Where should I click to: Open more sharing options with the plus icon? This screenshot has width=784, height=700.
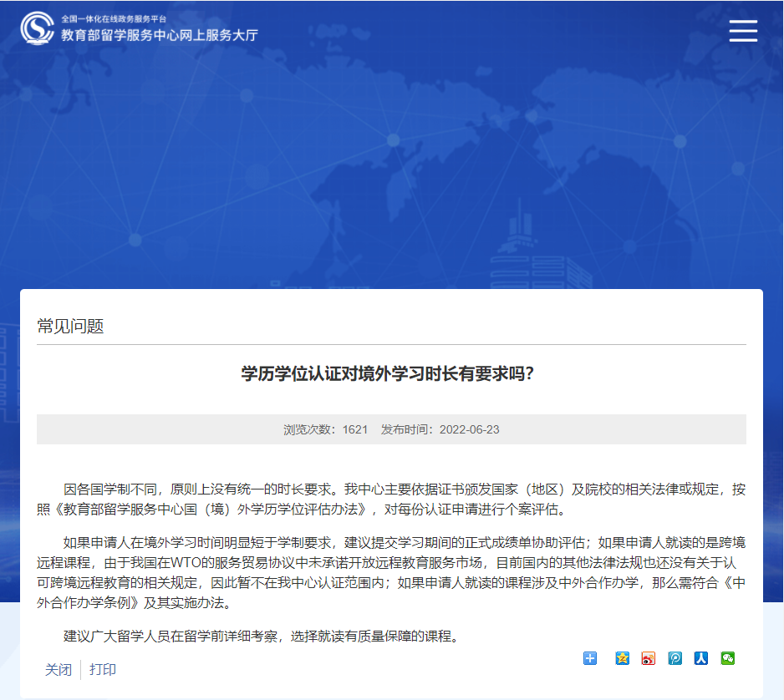[590, 658]
